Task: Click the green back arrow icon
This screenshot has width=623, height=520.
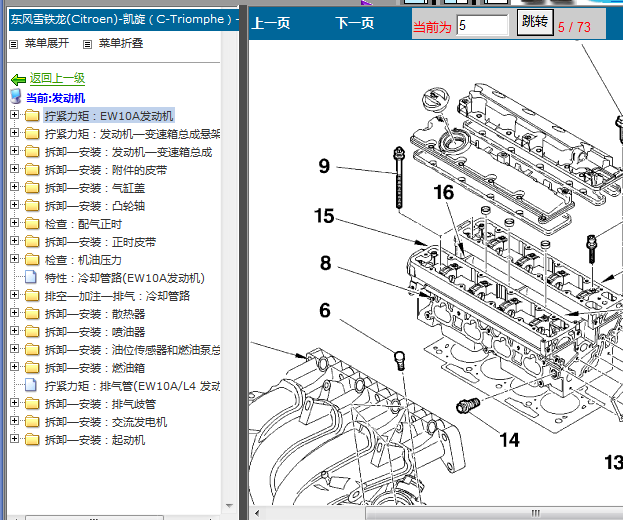Action: point(18,79)
